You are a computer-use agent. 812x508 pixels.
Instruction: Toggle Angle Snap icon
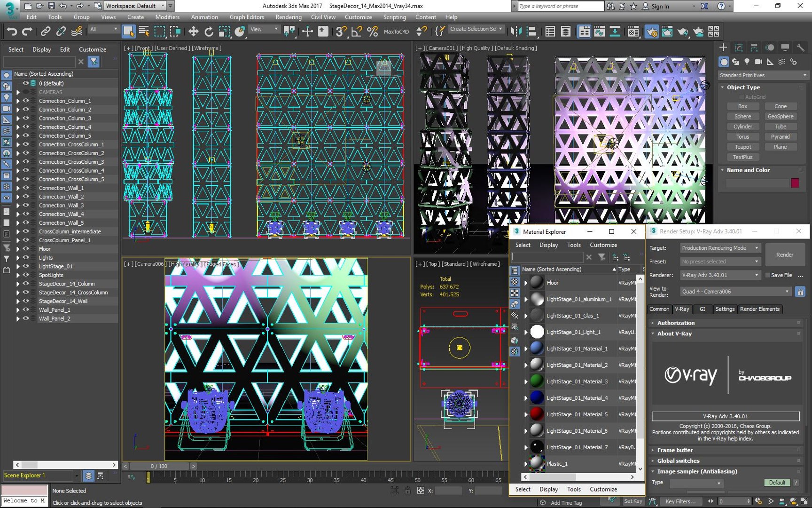[x=357, y=32]
